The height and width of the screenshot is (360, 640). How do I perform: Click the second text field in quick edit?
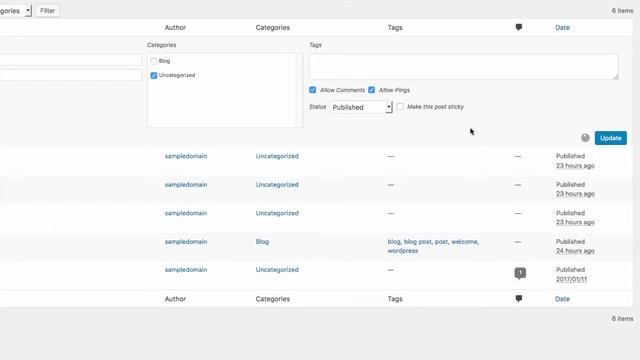[71, 75]
